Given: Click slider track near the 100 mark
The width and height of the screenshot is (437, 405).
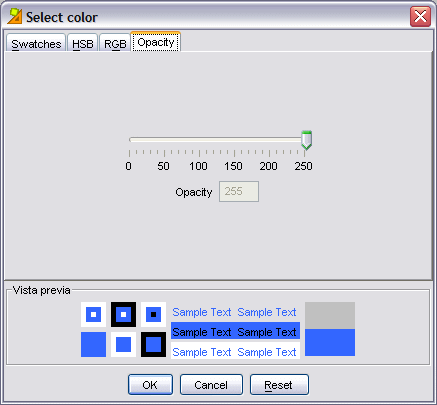Looking at the screenshot, I should (x=199, y=140).
